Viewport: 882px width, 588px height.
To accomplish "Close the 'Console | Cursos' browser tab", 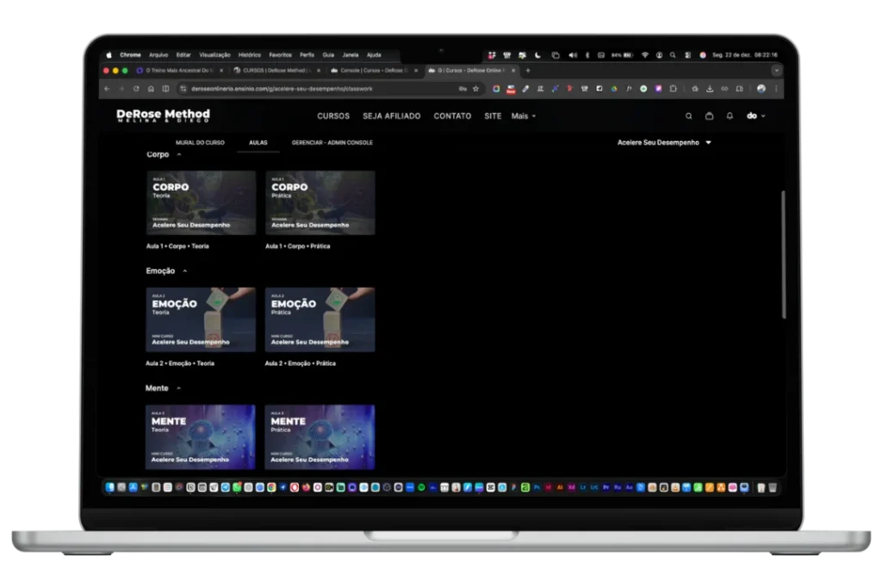I will (416, 71).
